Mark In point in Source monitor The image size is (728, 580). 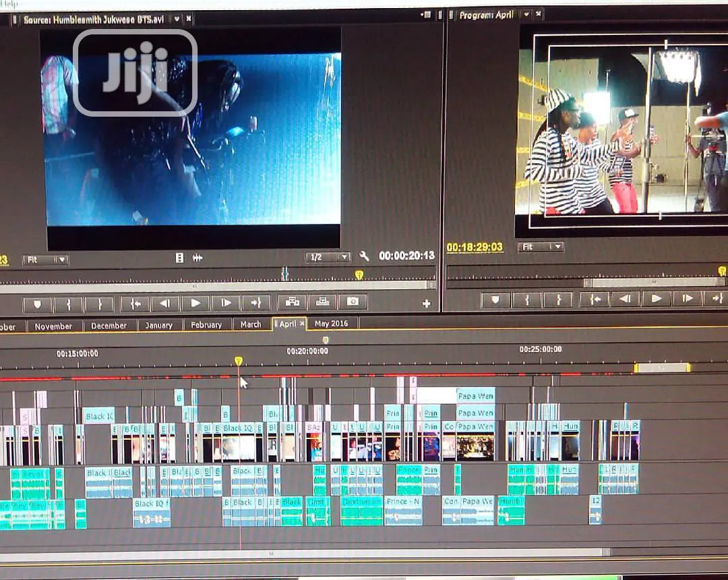tap(68, 304)
